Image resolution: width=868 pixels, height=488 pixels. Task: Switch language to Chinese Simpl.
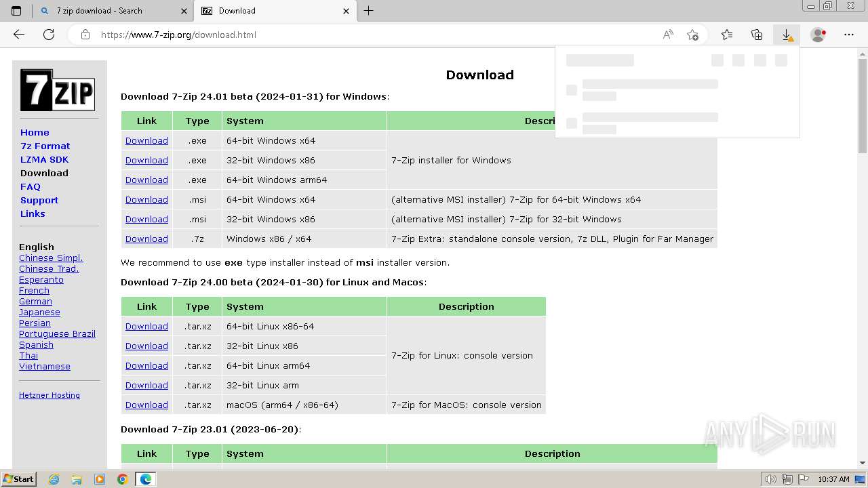(x=51, y=258)
